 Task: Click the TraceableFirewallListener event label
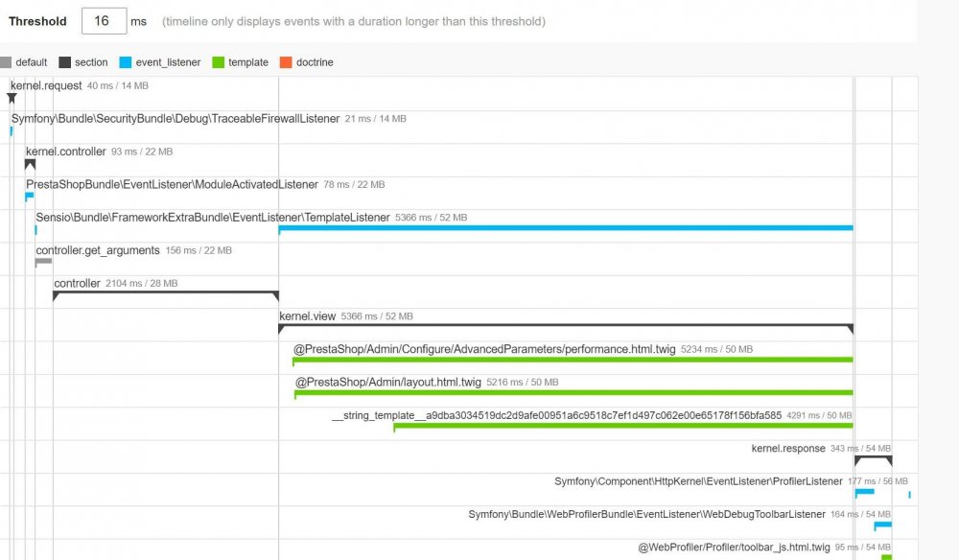point(175,119)
